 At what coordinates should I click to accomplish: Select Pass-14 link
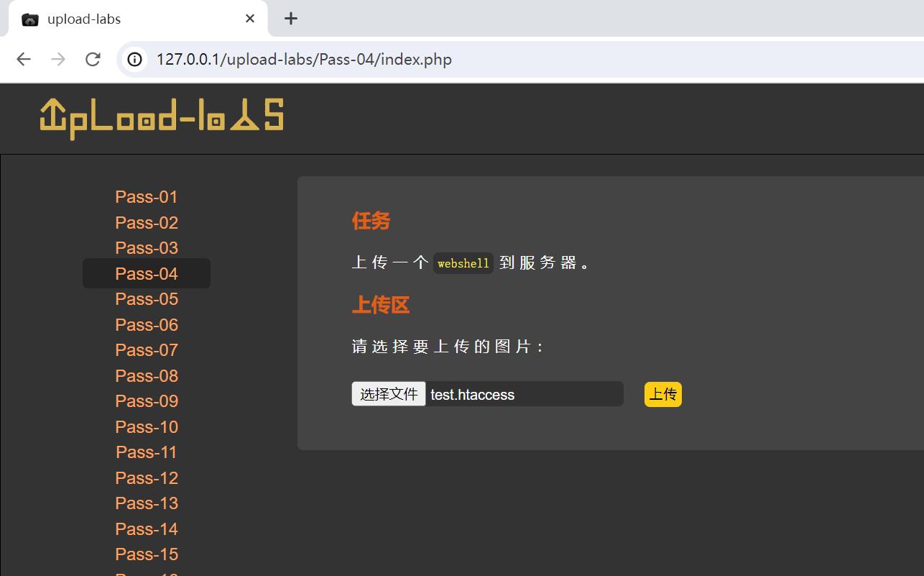pos(147,529)
